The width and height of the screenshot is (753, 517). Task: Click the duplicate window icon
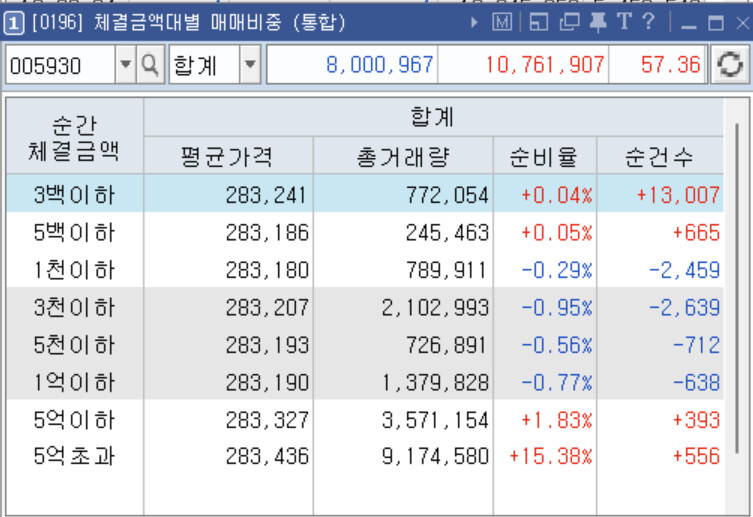[569, 22]
